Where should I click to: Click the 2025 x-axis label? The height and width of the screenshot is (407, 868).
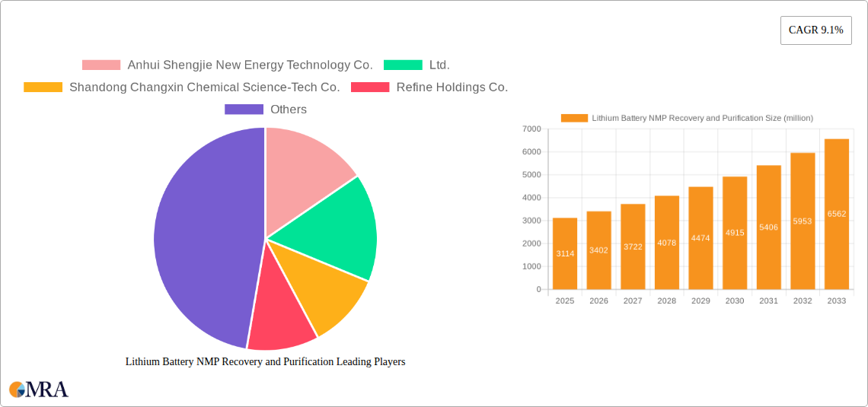tap(565, 301)
